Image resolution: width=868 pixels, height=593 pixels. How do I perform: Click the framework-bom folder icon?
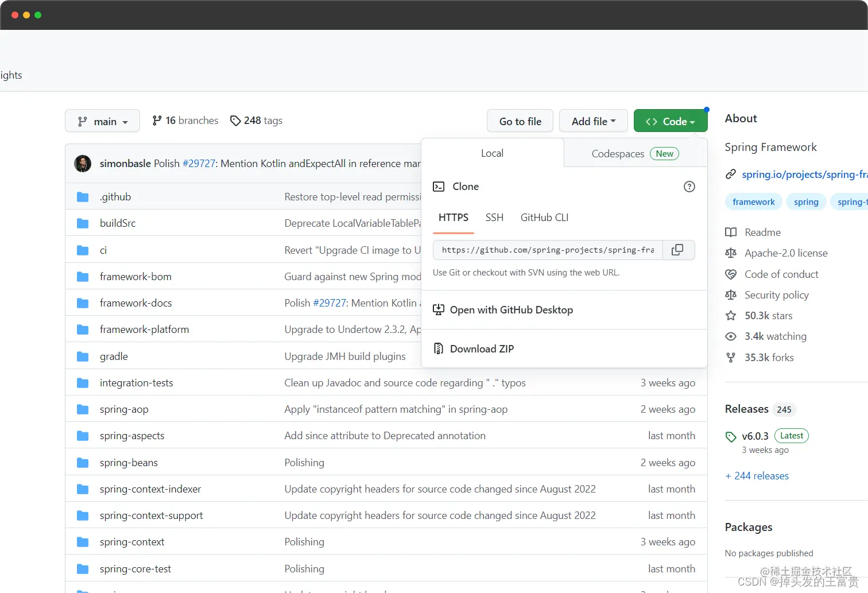pos(83,277)
